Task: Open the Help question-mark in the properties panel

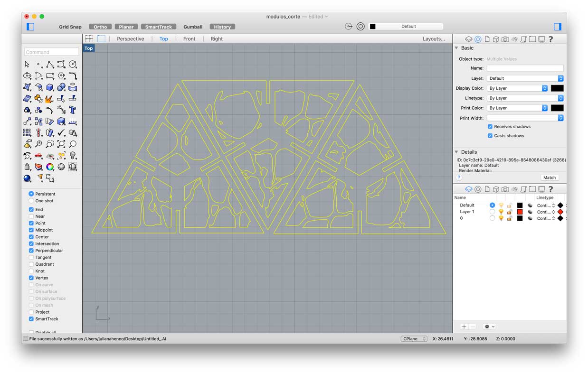Action: click(x=550, y=39)
